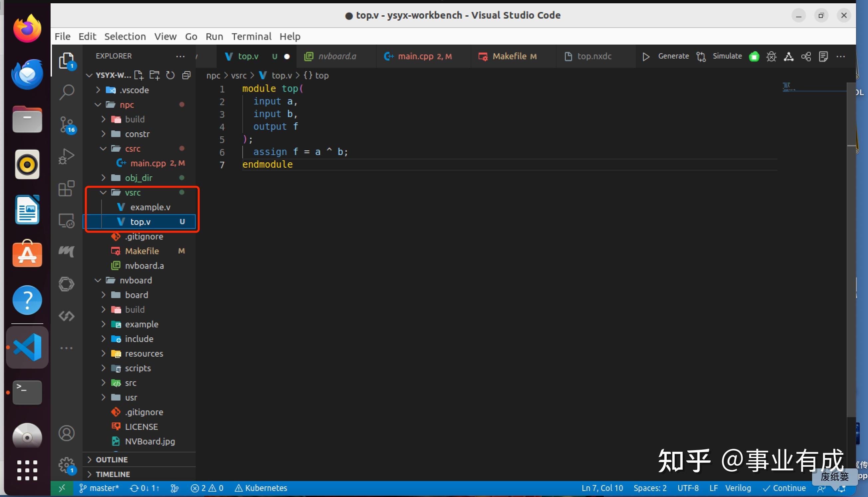This screenshot has height=497, width=868.
Task: Click the Generate button
Action: coord(673,56)
